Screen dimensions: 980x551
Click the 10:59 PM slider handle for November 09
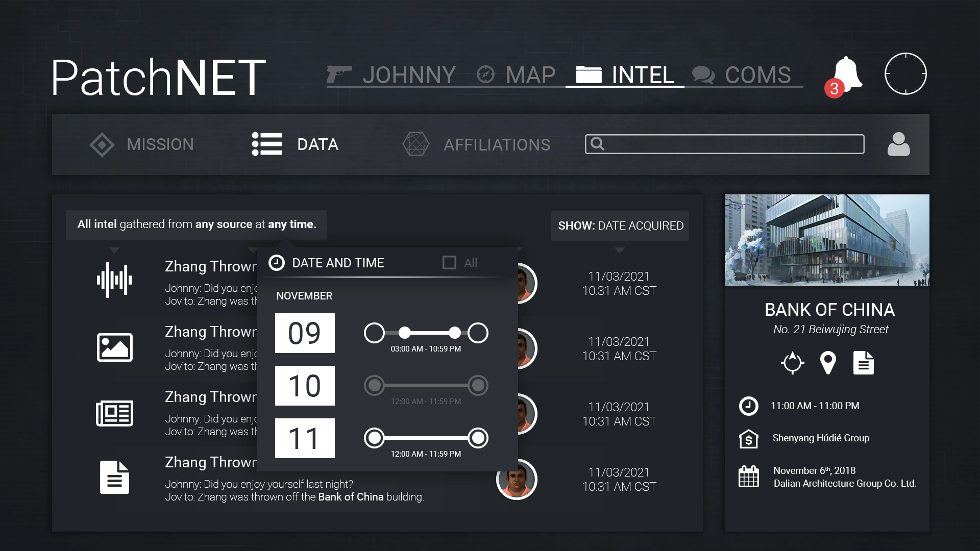(x=454, y=333)
